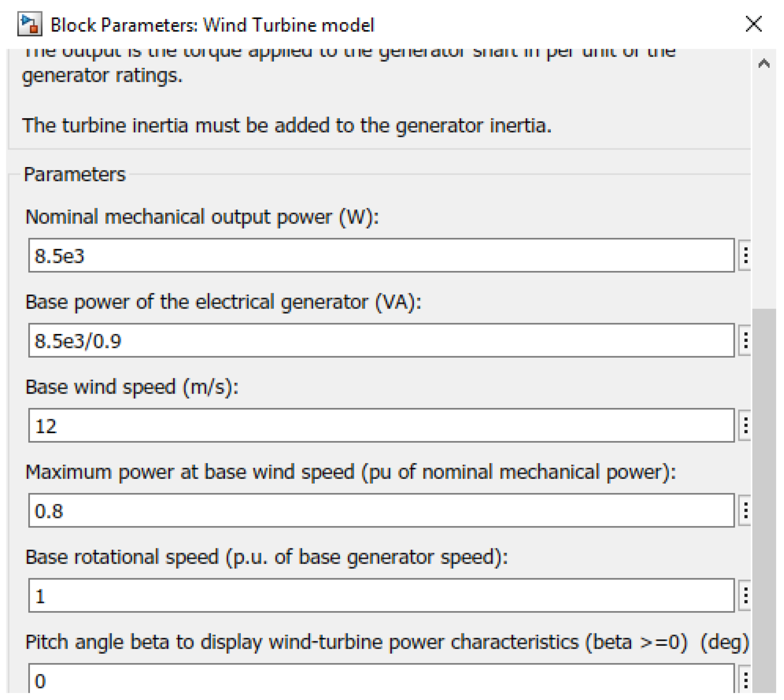Close the Block Parameters dialog
Screen dimensions: 784x700
tap(753, 24)
